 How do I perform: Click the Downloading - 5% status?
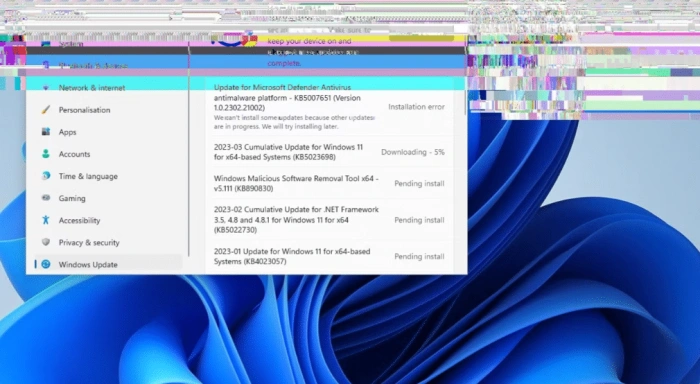click(x=413, y=152)
